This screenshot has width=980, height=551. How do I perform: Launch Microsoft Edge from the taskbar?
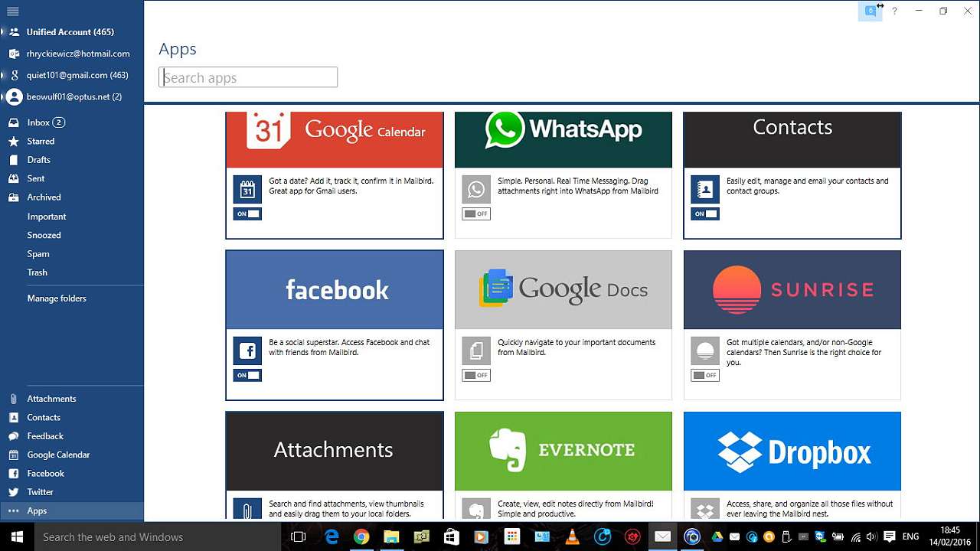(332, 536)
